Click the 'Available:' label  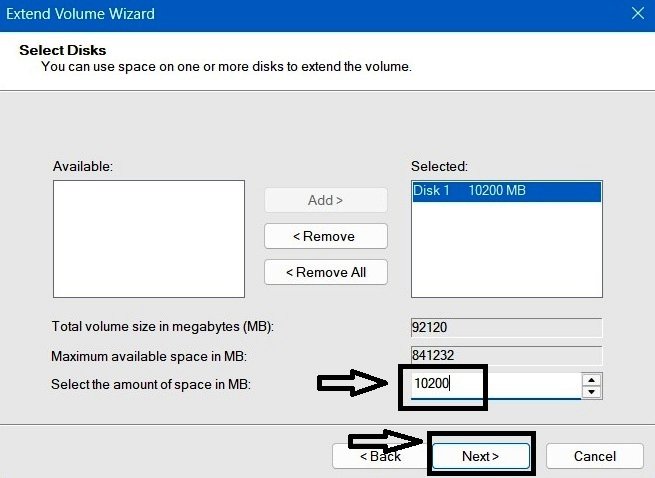coord(83,166)
